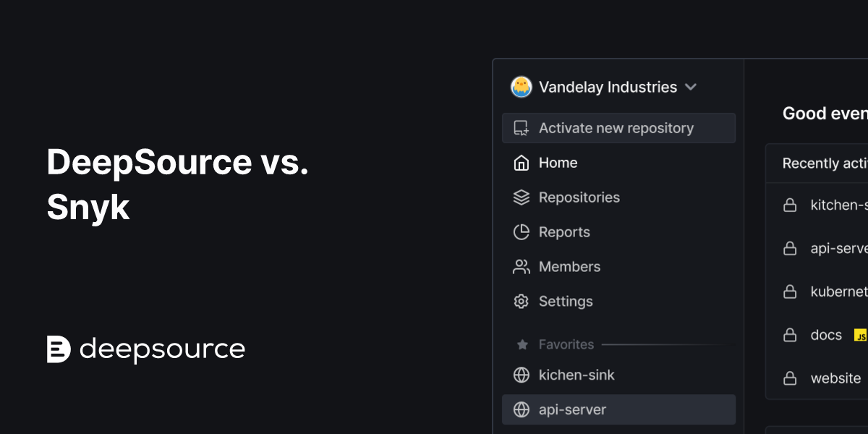Click the Settings gear icon
Image resolution: width=868 pixels, height=434 pixels.
click(x=521, y=302)
